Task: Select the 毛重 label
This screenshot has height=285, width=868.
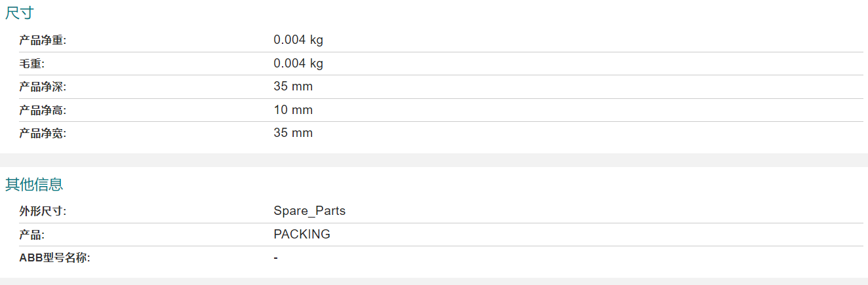Action: pos(31,64)
